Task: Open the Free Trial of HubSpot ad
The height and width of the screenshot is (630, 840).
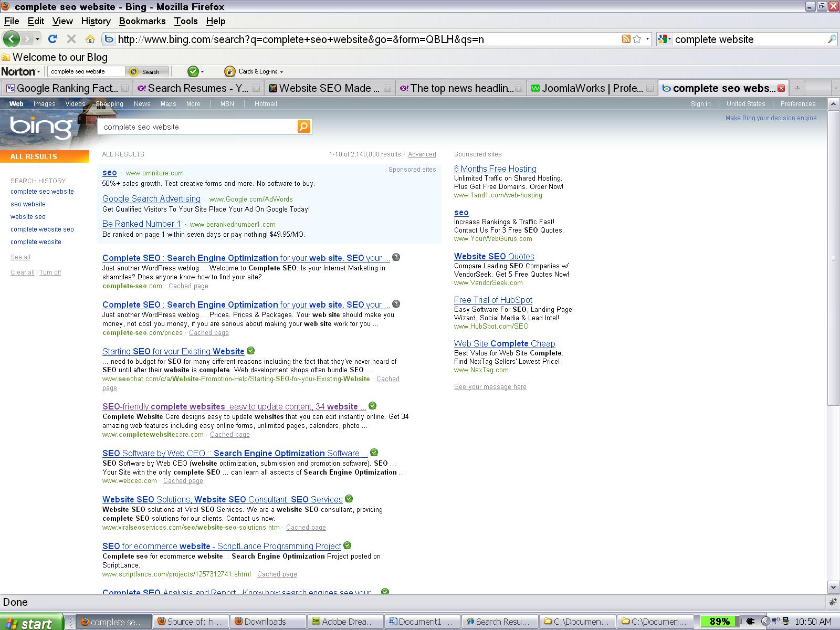Action: [x=493, y=300]
